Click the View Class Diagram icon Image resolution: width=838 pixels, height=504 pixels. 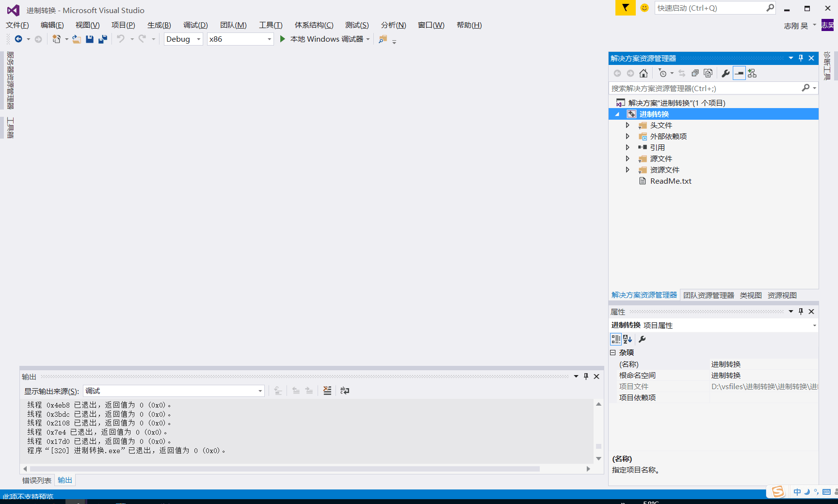click(x=752, y=73)
